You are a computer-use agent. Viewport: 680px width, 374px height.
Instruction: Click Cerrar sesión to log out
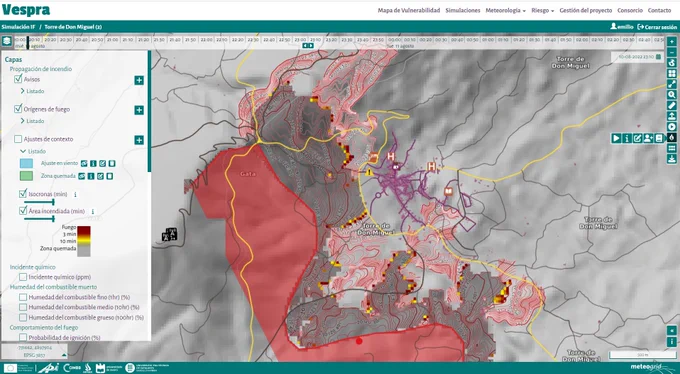pyautogui.click(x=657, y=27)
